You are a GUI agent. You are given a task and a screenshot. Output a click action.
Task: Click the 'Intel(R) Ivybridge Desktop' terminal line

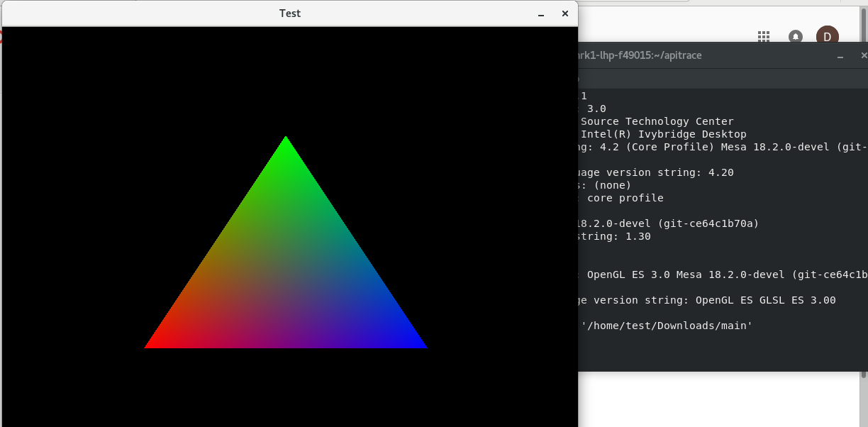pos(663,134)
